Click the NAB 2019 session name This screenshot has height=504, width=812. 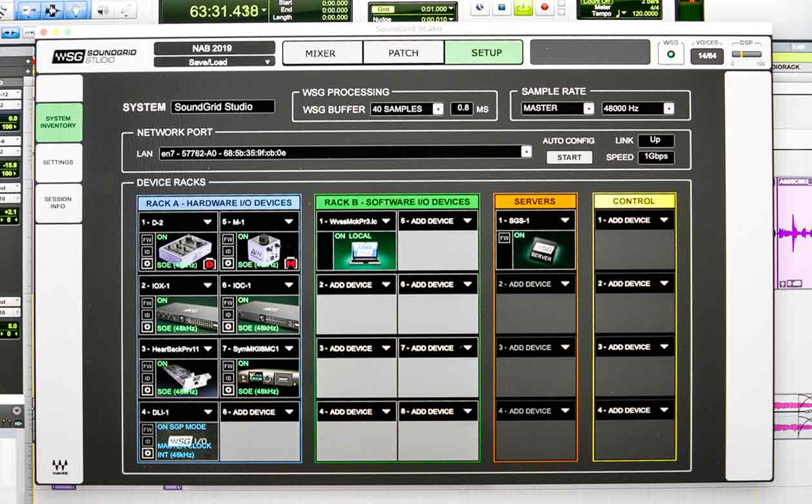click(215, 48)
